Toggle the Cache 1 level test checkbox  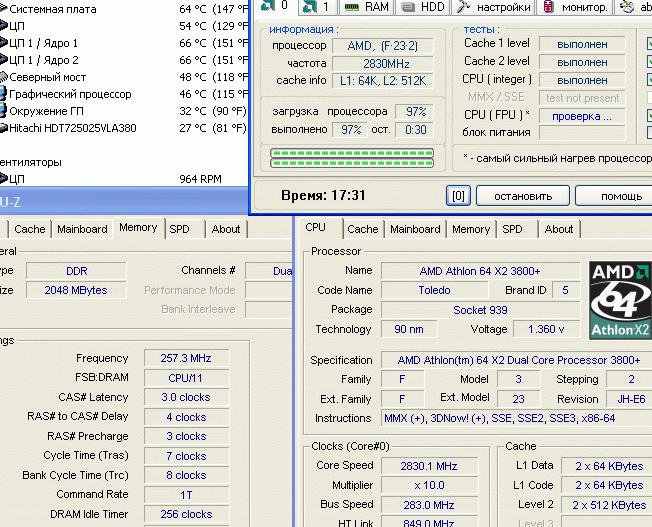tap(649, 44)
